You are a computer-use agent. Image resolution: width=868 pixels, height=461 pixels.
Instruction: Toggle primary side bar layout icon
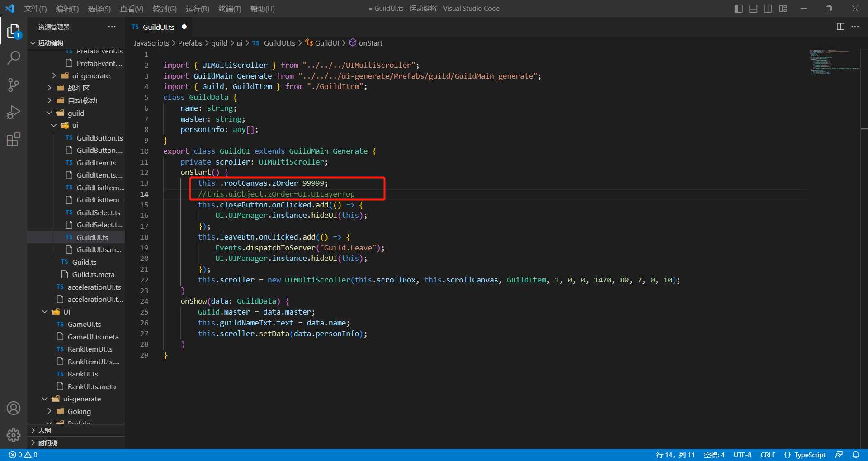tap(738, 9)
